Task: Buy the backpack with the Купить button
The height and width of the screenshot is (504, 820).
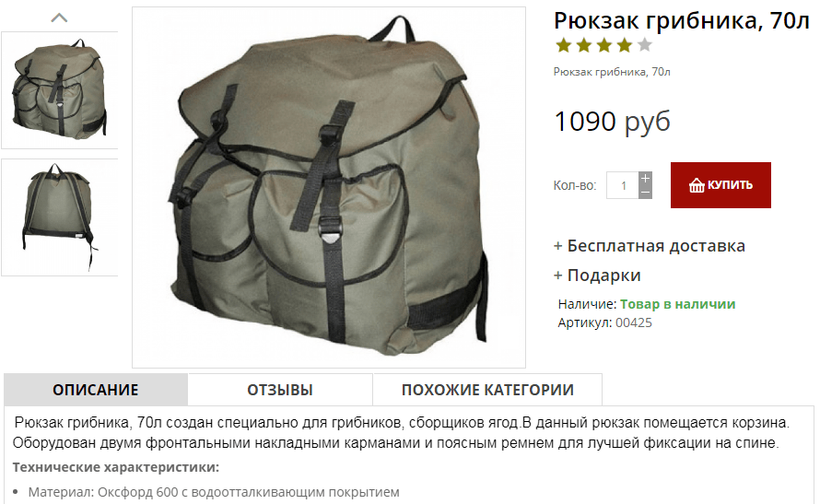Action: (720, 185)
